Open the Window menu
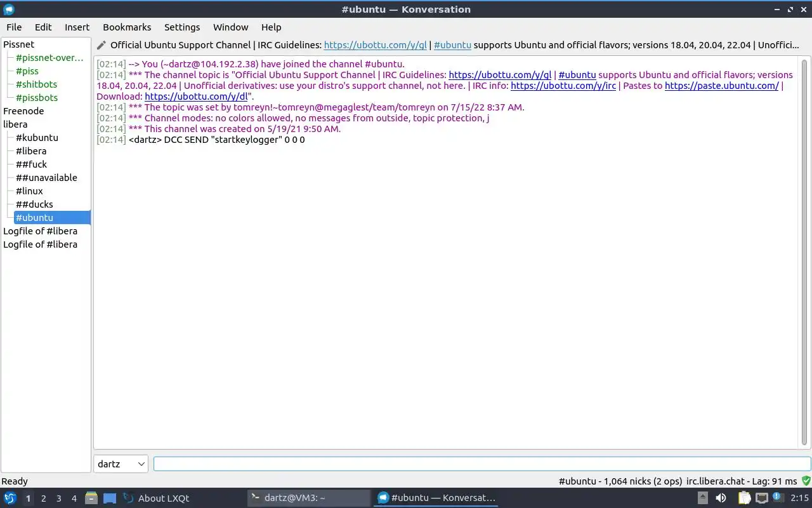This screenshot has height=508, width=812. click(230, 27)
